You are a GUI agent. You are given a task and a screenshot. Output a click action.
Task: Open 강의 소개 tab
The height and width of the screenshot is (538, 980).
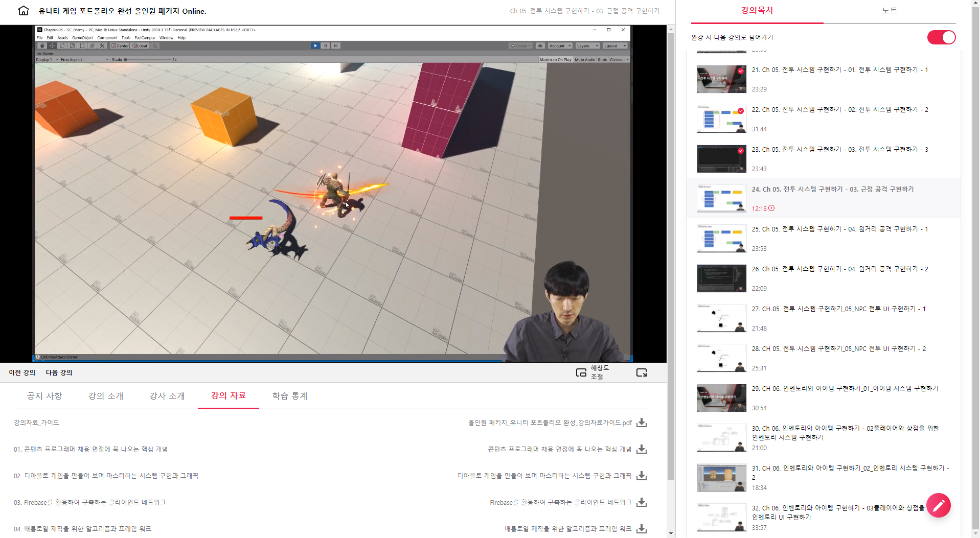(x=106, y=396)
